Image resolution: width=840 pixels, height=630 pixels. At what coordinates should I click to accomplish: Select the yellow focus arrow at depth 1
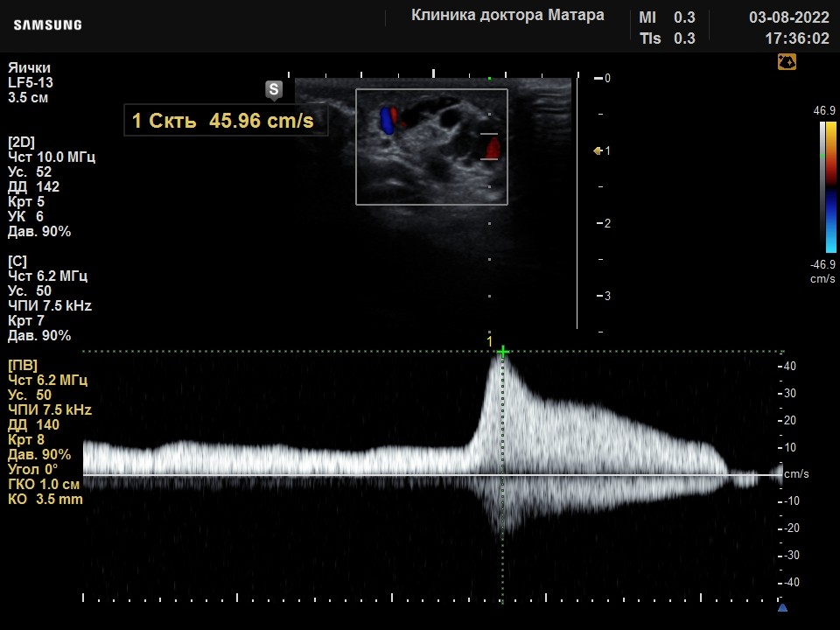click(598, 151)
